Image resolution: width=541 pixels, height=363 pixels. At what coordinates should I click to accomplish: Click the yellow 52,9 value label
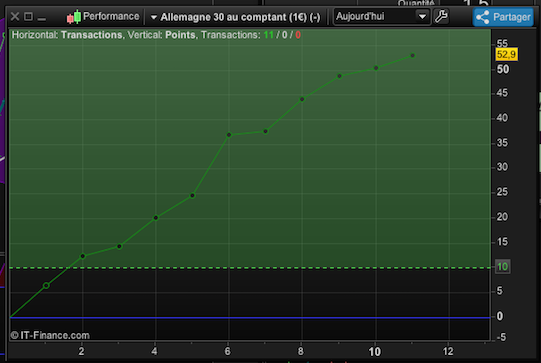[506, 55]
